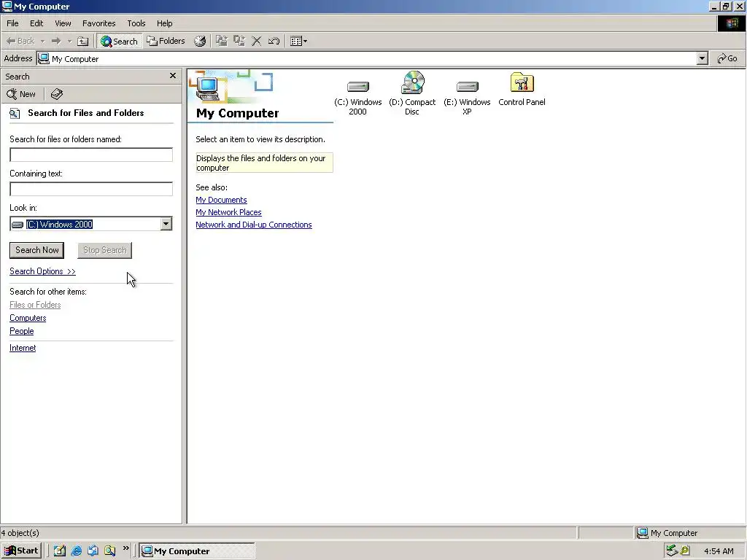Launch Outlook Express from quick launch
The image size is (747, 560).
click(93, 551)
